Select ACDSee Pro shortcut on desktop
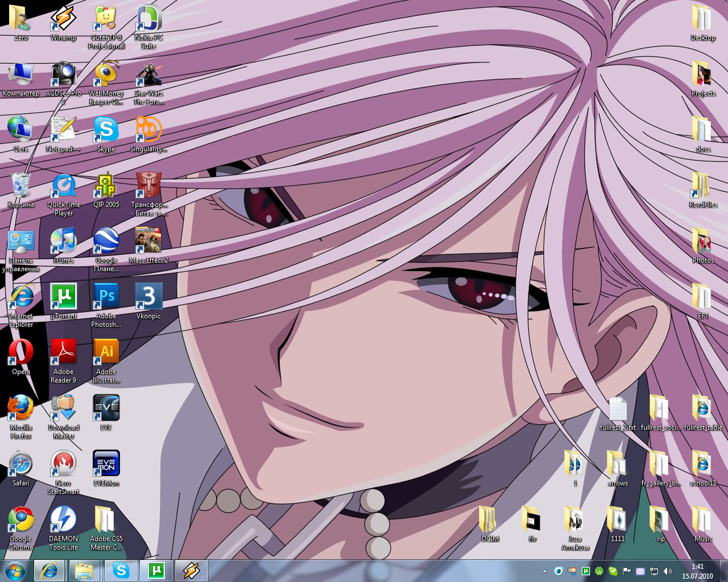This screenshot has height=582, width=728. point(63,83)
